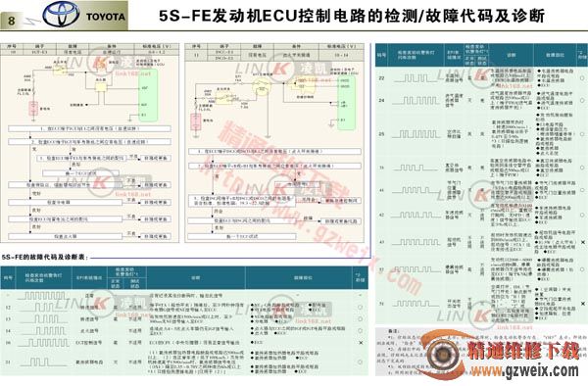588x386 pixels.
Task: Click the 5S-FE ECU page title
Action: tap(352, 16)
